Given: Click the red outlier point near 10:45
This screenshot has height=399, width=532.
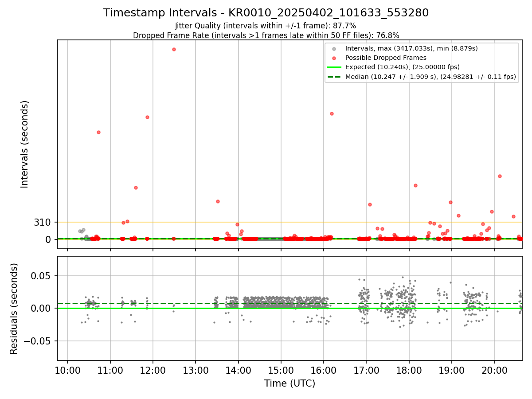Looking at the screenshot, I should (98, 132).
